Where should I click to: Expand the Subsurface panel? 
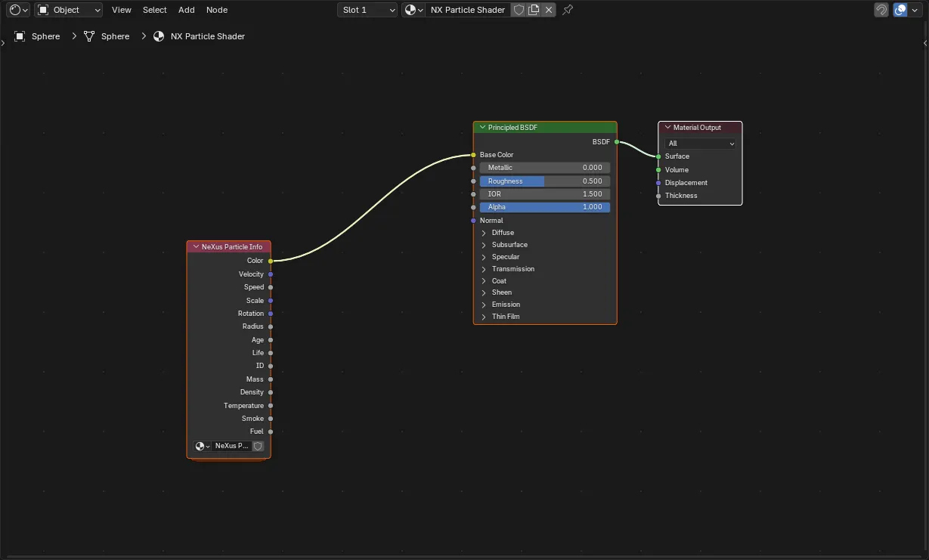[484, 245]
